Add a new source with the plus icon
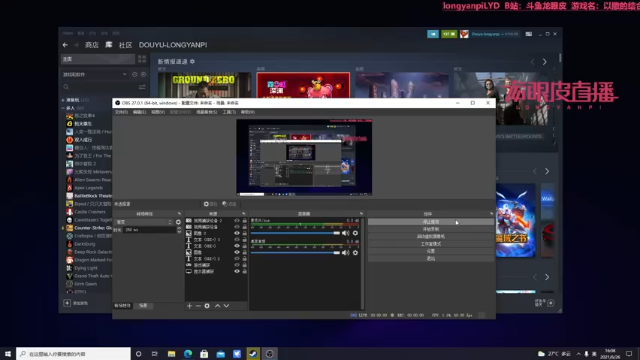Image resolution: width=640 pixels, height=360 pixels. tap(189, 306)
